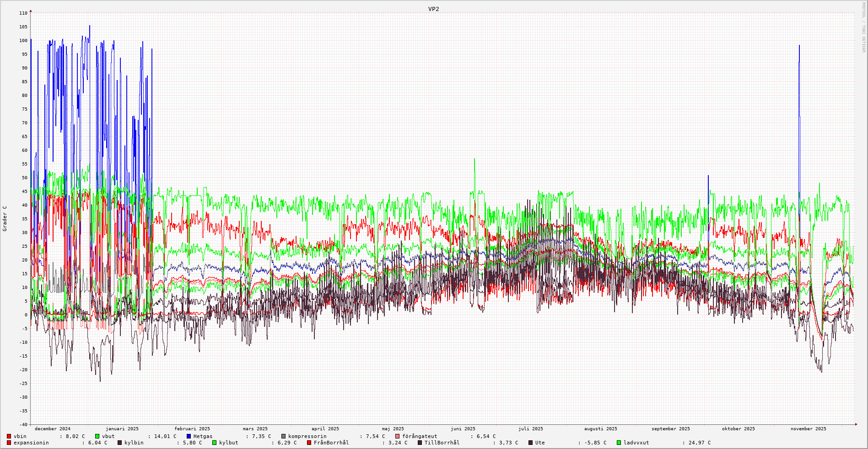Click the red expansionin legend swatch

tap(9, 443)
